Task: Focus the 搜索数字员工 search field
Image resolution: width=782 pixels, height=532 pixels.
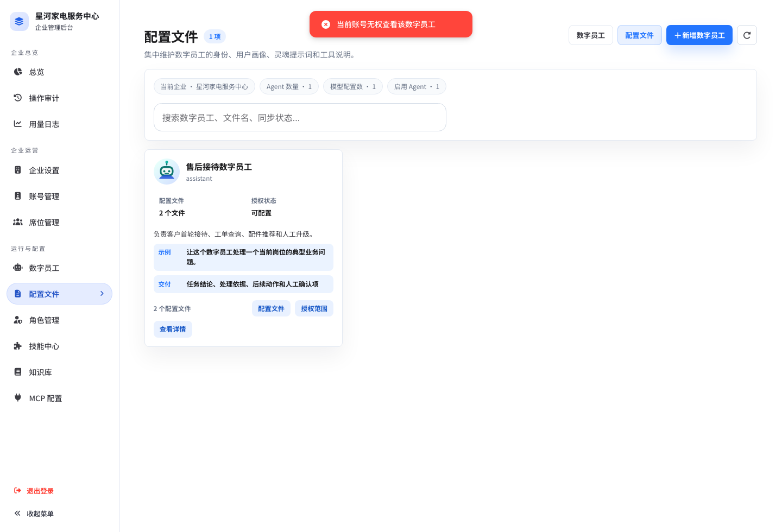Action: [300, 117]
